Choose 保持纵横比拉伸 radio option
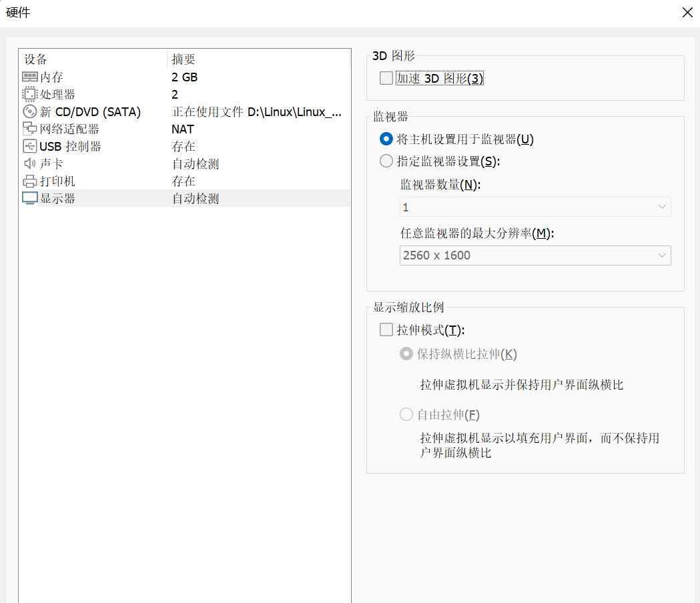700x603 pixels. tap(406, 354)
